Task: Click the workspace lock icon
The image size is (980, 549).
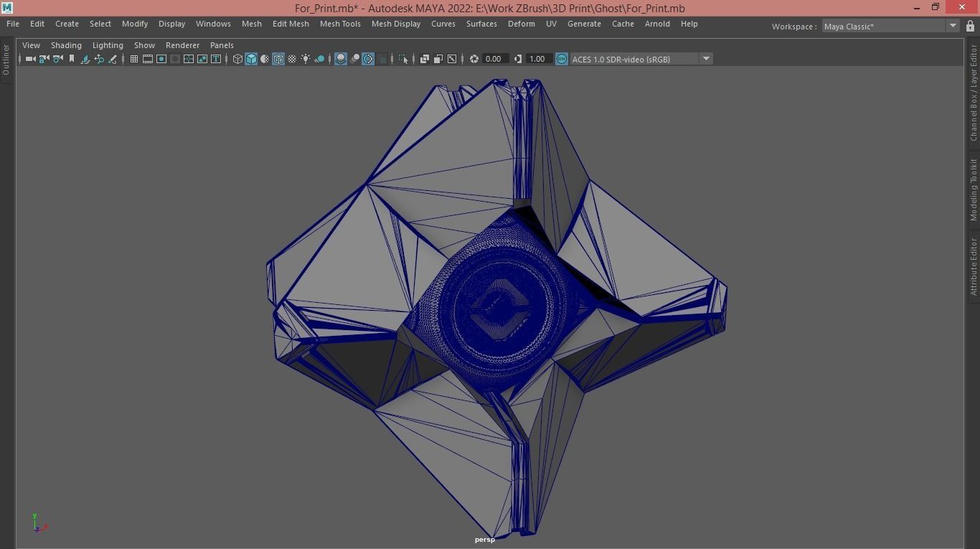Action: pyautogui.click(x=971, y=26)
